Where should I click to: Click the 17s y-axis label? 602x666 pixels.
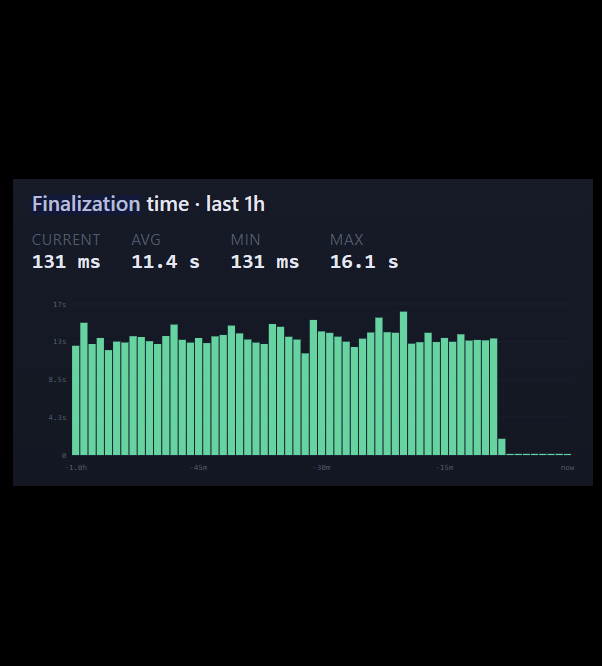click(59, 305)
